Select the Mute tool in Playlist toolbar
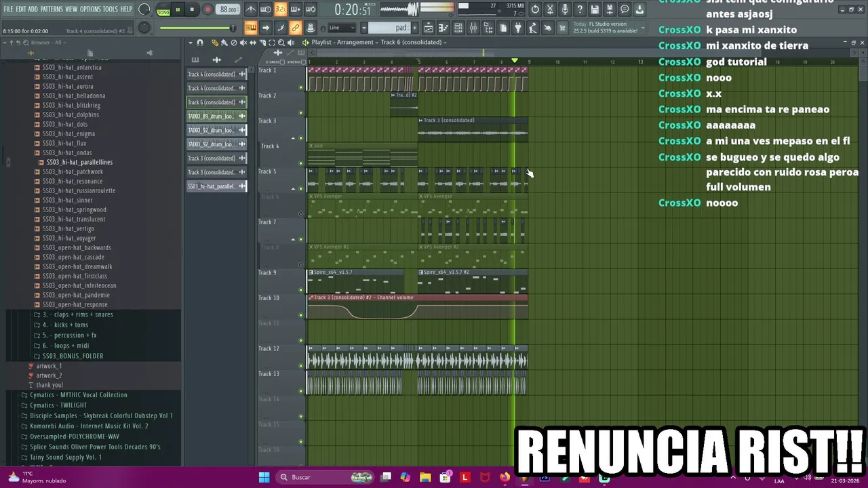The width and height of the screenshot is (868, 488). click(243, 43)
